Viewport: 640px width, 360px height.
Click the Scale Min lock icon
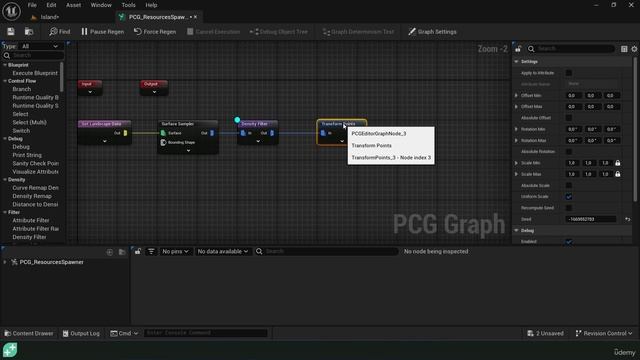click(618, 163)
